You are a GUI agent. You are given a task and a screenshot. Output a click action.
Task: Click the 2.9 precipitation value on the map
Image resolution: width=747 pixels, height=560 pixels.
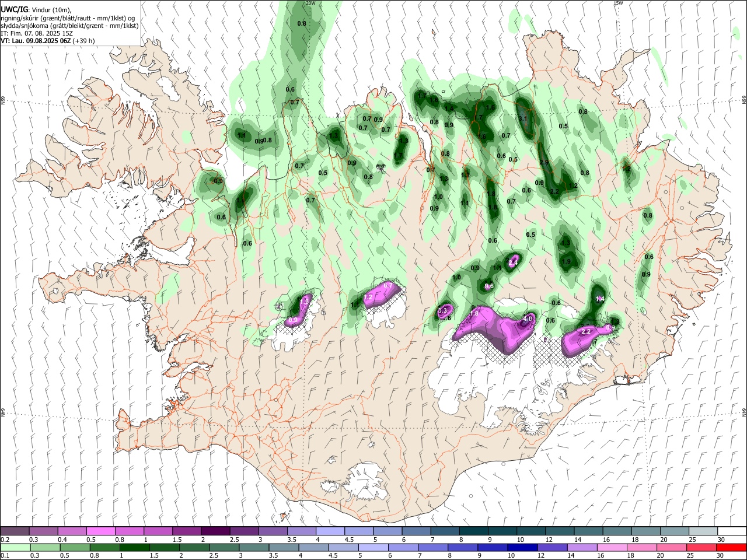(x=544, y=162)
